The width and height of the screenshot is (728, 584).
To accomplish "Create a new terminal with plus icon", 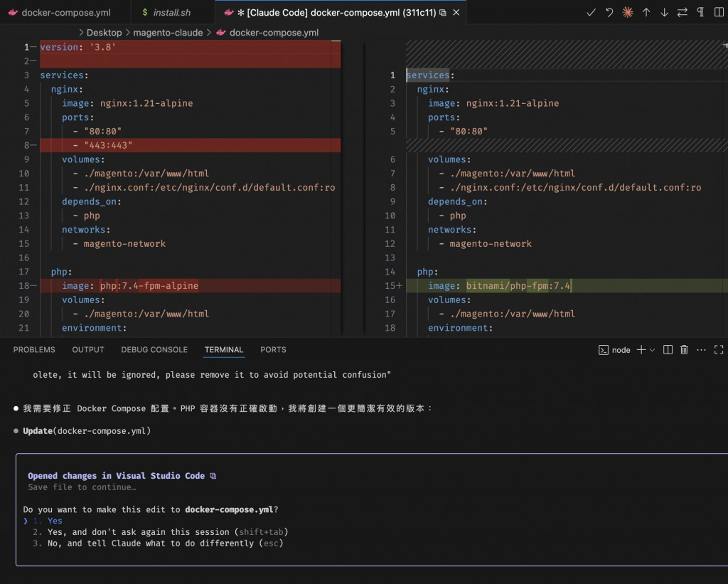I will pyautogui.click(x=641, y=350).
